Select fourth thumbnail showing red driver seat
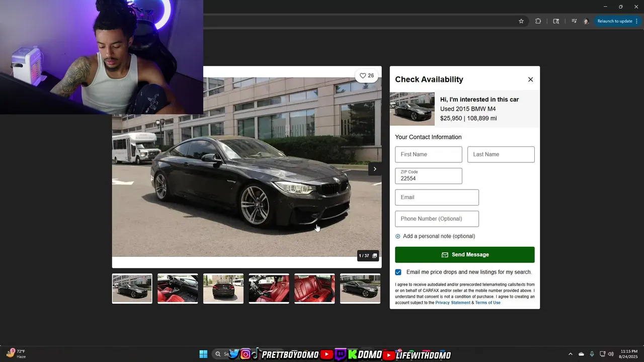644x362 pixels. point(269,289)
